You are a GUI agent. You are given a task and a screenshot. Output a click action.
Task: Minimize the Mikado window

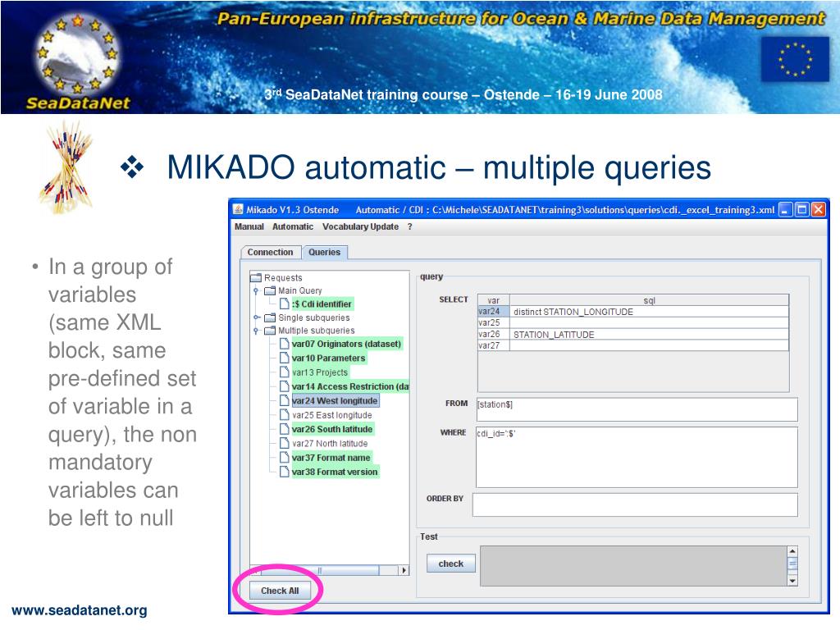tap(785, 209)
